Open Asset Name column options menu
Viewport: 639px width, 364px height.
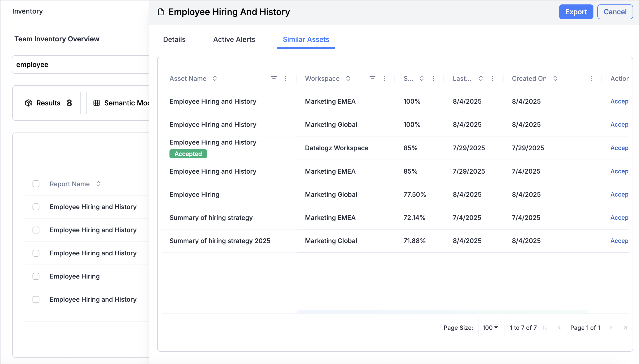coord(286,79)
